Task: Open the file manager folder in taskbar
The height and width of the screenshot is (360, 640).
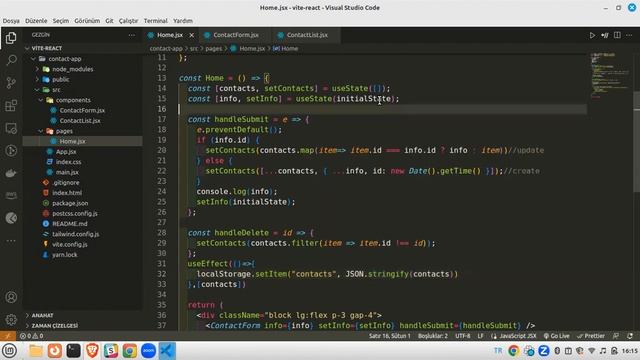Action: click(x=36, y=351)
